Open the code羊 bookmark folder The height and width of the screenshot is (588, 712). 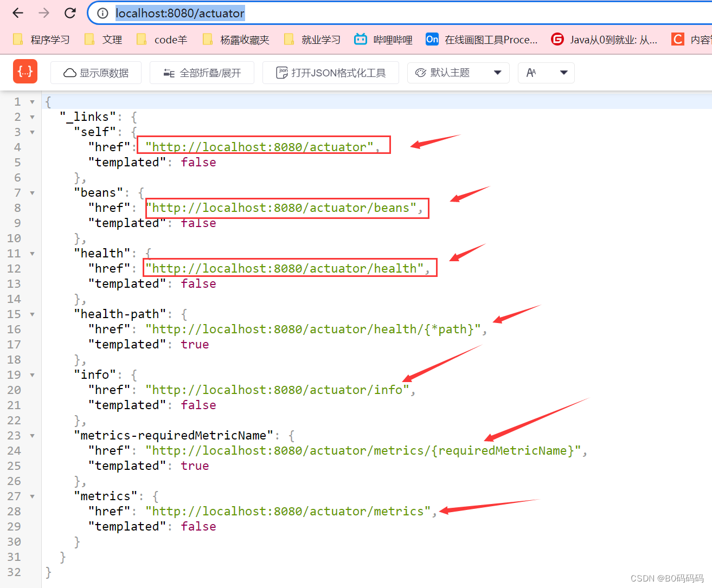coord(162,40)
